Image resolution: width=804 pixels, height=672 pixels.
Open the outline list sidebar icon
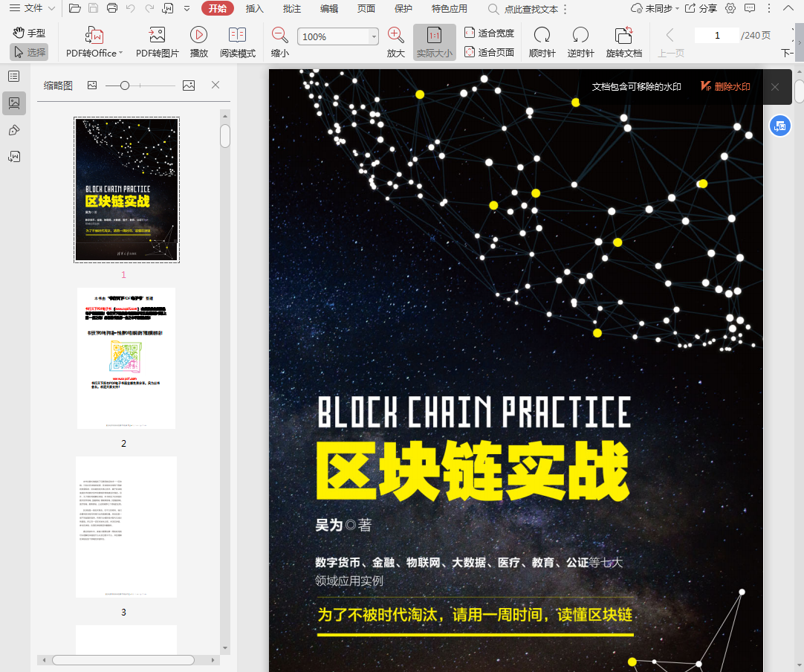pos(14,77)
